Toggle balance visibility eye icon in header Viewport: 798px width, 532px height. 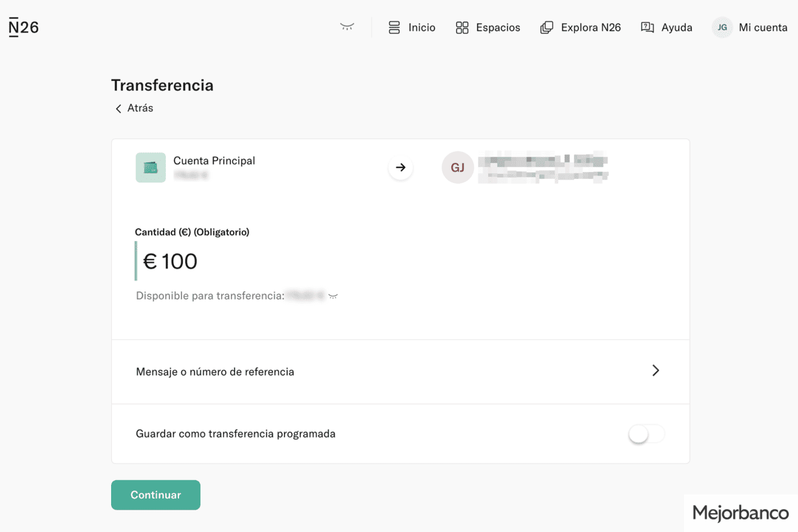coord(347,26)
